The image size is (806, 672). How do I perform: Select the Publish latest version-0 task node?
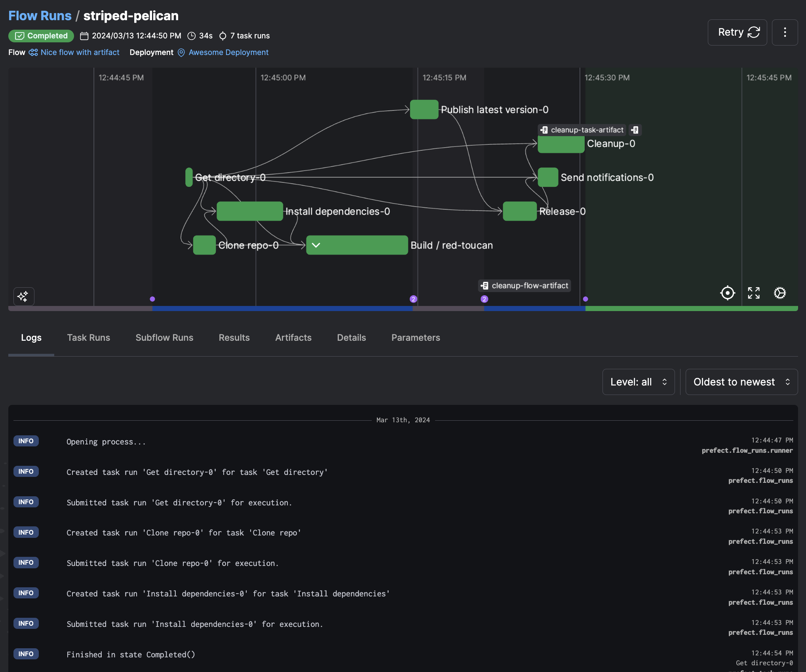point(424,110)
